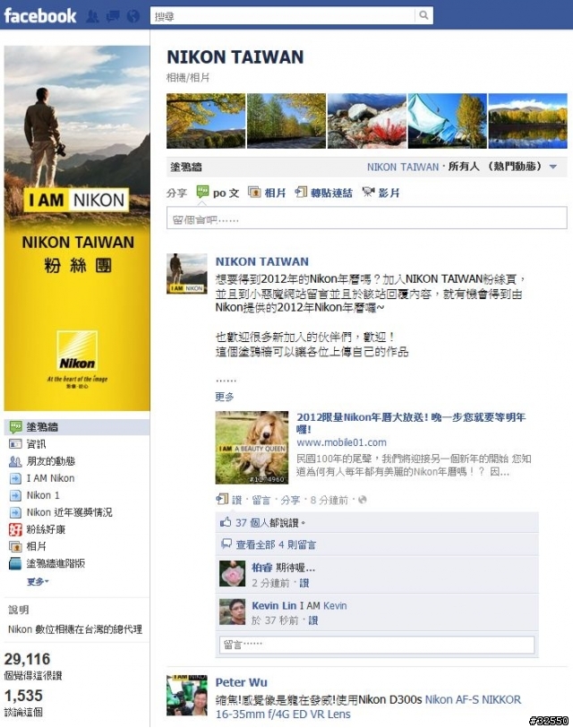Open 資訊 tab in sidebar
Screen dimensions: 573x728
point(36,444)
